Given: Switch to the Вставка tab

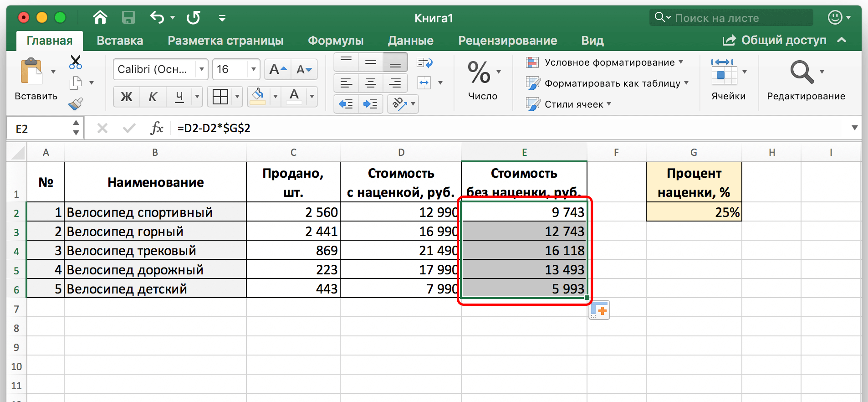Looking at the screenshot, I should [x=120, y=41].
